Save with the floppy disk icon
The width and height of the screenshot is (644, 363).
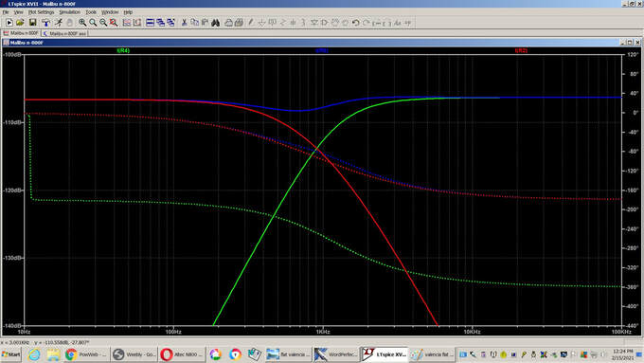[x=32, y=23]
